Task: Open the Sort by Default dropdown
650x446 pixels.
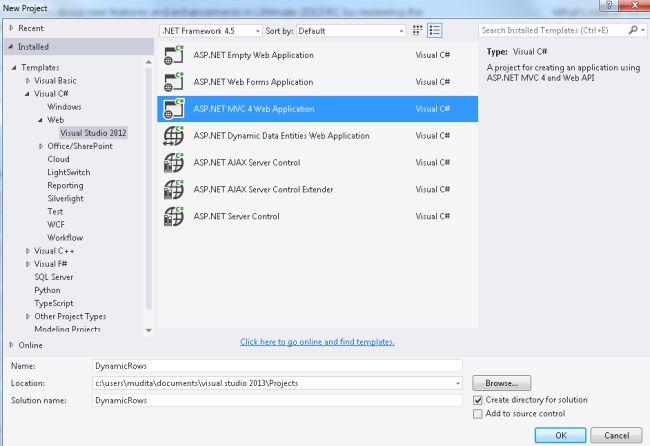Action: tap(351, 31)
